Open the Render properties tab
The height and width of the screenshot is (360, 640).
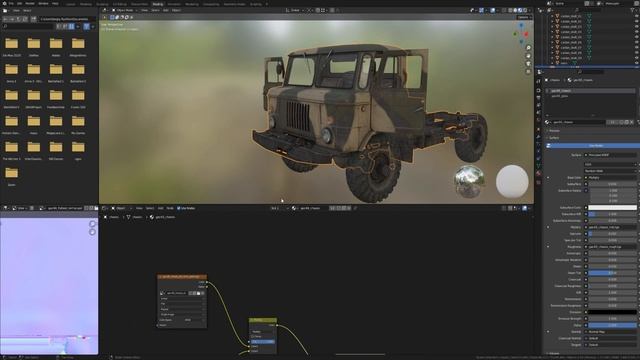539,91
